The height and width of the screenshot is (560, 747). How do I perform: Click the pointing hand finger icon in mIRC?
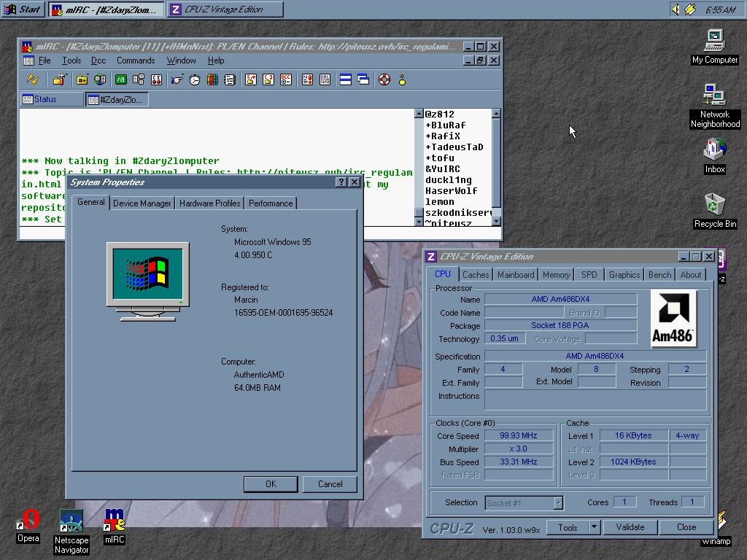tap(177, 79)
